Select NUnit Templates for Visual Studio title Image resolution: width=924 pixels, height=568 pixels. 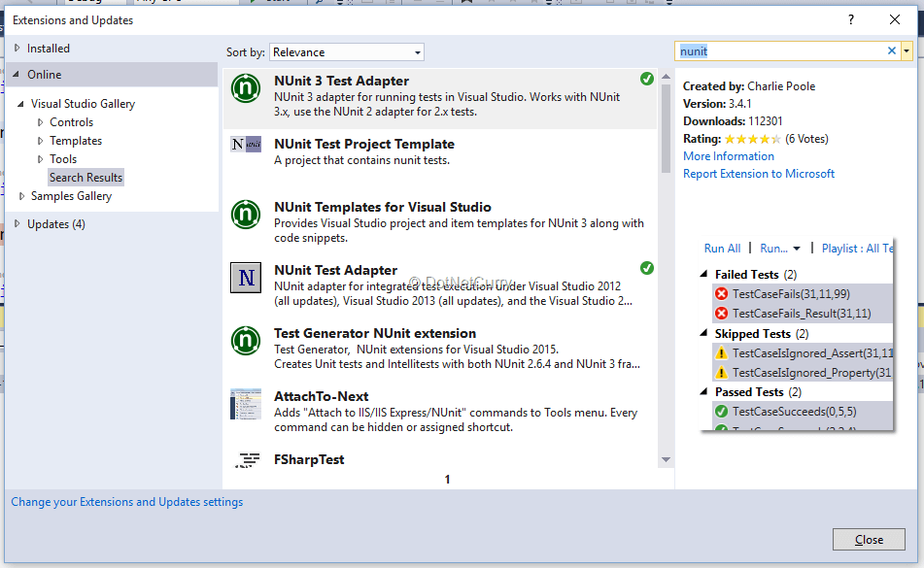(383, 207)
